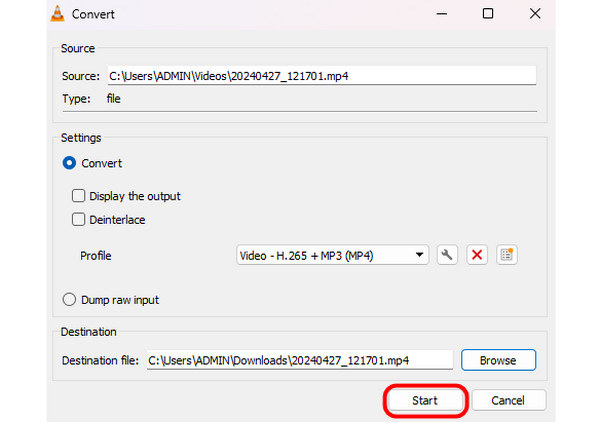The image size is (600, 422).
Task: Create a new profile icon
Action: pos(507,255)
